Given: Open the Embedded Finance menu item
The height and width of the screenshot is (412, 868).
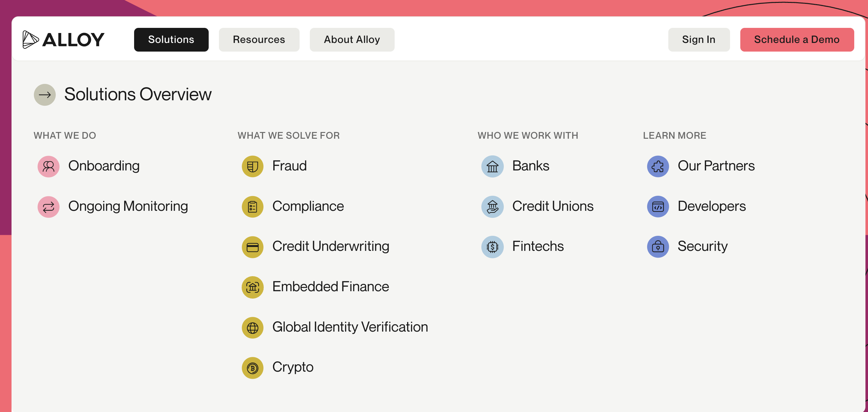Looking at the screenshot, I should 330,287.
